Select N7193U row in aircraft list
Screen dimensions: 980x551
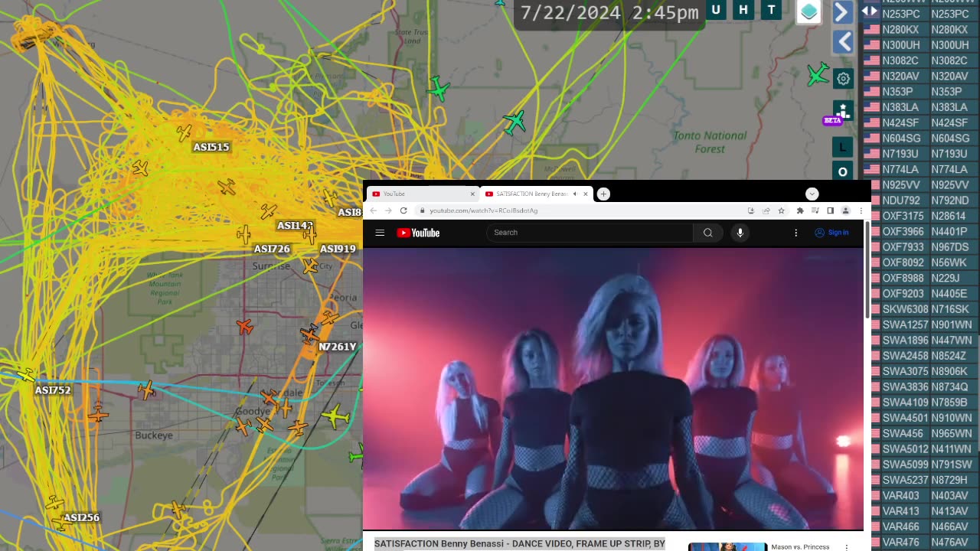pos(921,154)
